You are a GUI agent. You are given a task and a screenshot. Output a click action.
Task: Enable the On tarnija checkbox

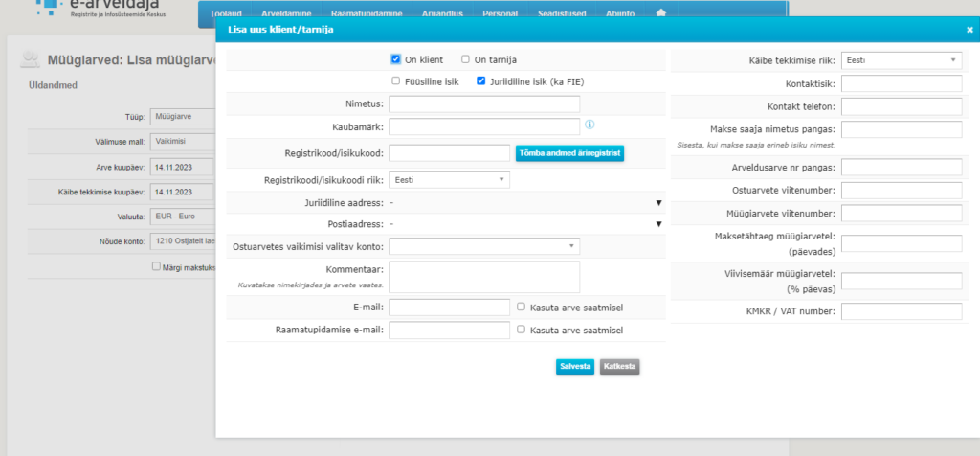[465, 59]
